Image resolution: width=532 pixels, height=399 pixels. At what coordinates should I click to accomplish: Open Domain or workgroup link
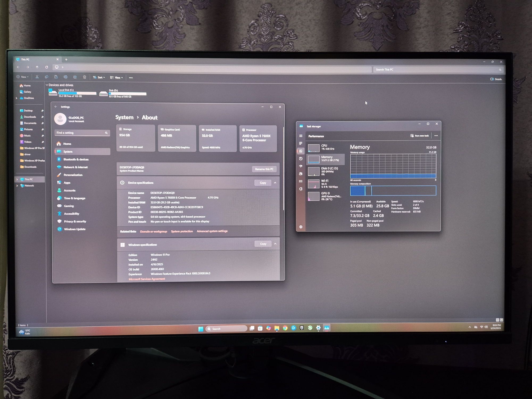click(153, 231)
